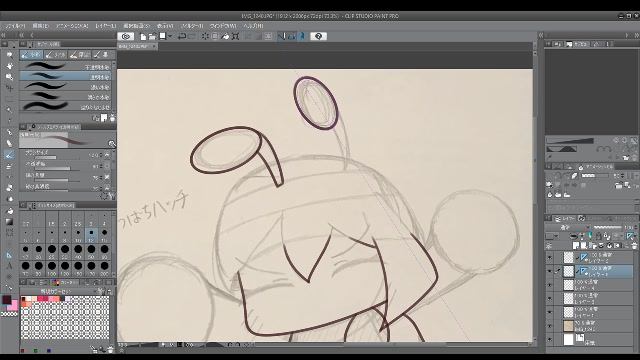Click the Fill icon in command bar
Screen dimensions: 640x360
point(225,36)
